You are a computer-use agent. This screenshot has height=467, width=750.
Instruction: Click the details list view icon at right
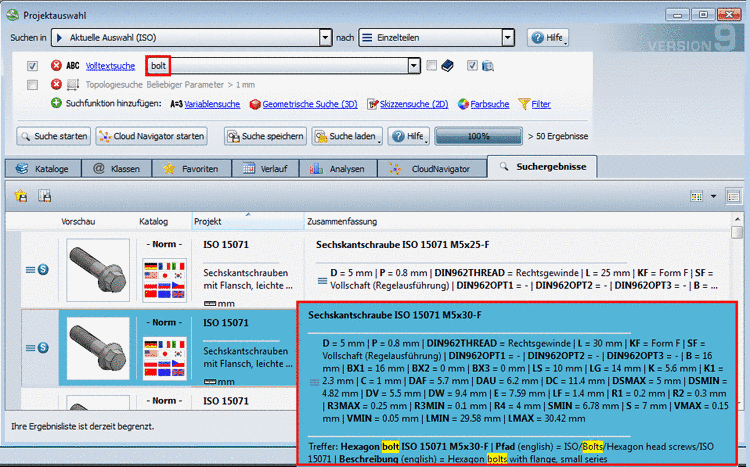pyautogui.click(x=733, y=196)
